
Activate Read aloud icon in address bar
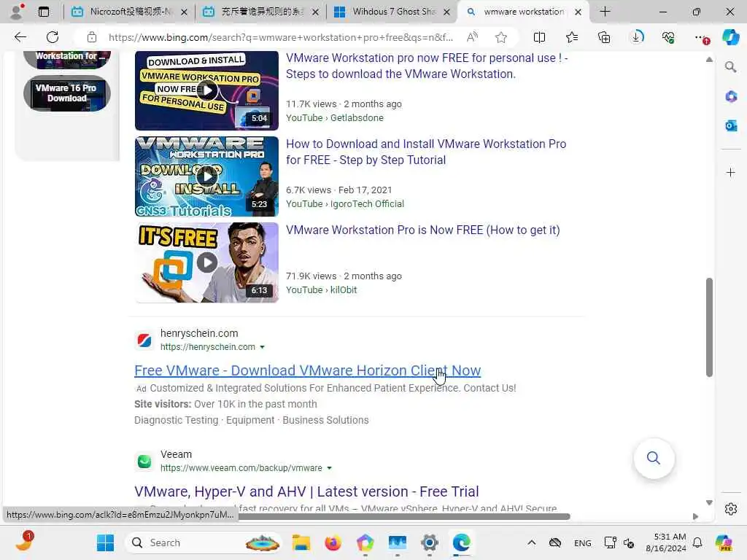tap(472, 37)
